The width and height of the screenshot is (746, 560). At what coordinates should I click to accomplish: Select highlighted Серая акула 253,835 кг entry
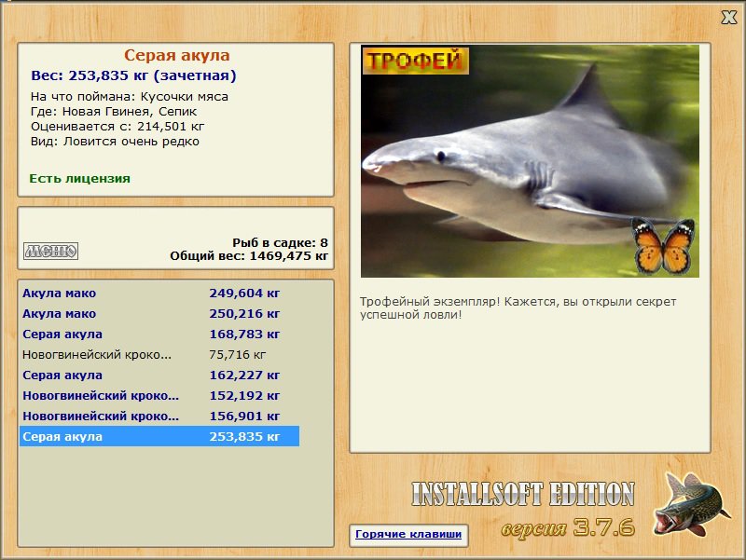(x=159, y=436)
